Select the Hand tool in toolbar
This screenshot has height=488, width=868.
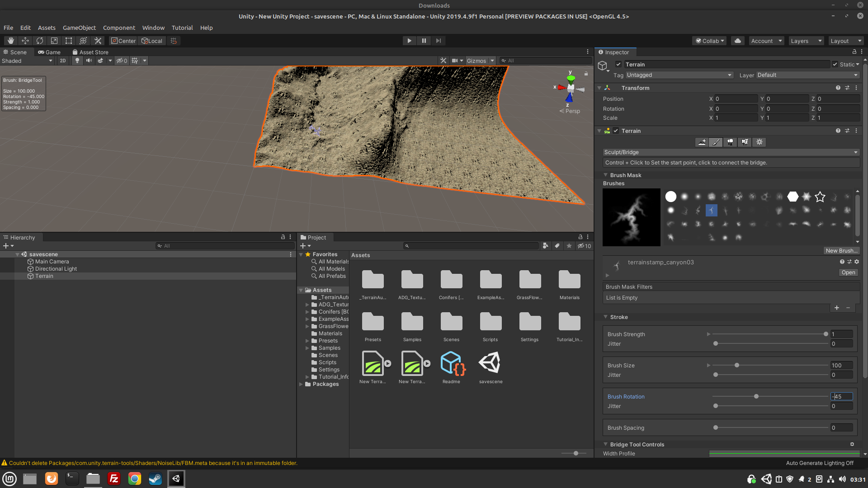click(x=11, y=41)
